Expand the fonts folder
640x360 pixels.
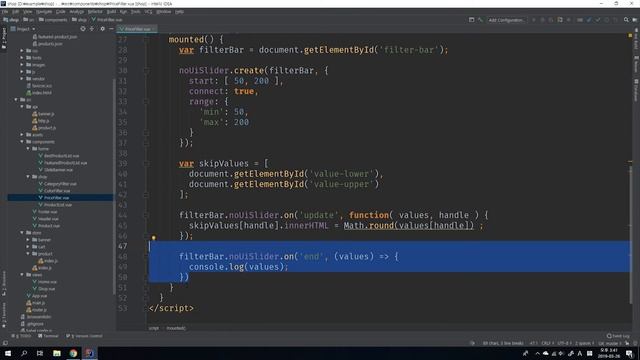(22, 58)
